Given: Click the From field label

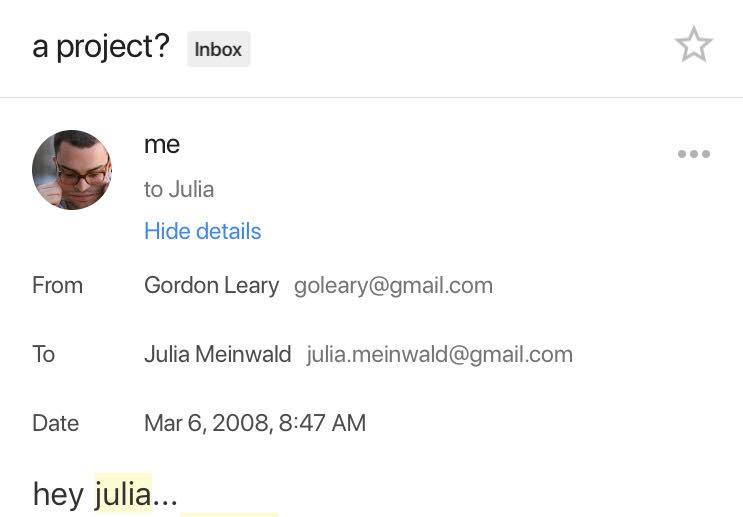Looking at the screenshot, I should 57,285.
